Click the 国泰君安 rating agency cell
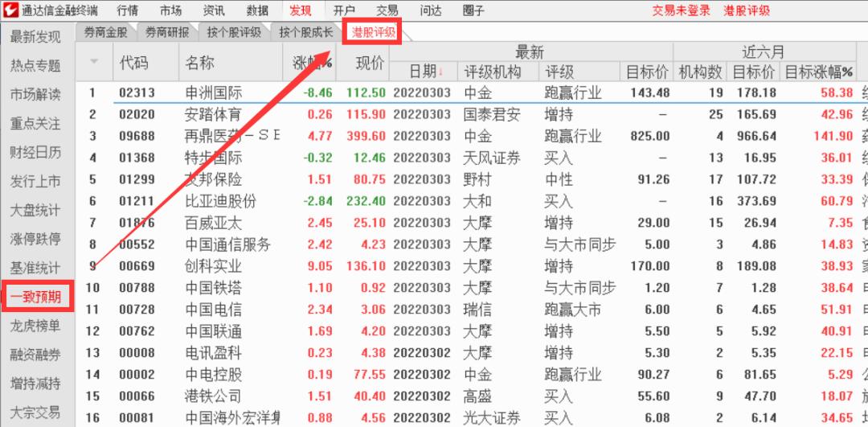The height and width of the screenshot is (427, 868). 492,115
